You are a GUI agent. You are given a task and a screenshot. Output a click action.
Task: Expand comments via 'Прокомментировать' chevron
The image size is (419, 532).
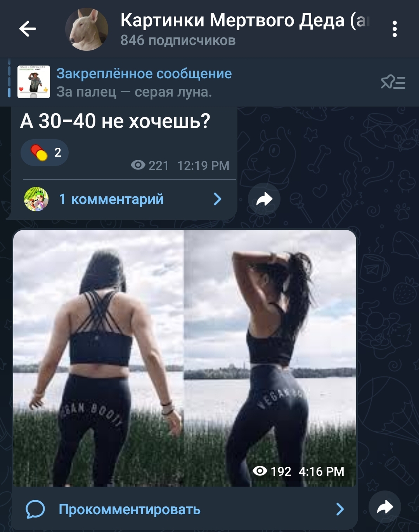click(x=340, y=509)
